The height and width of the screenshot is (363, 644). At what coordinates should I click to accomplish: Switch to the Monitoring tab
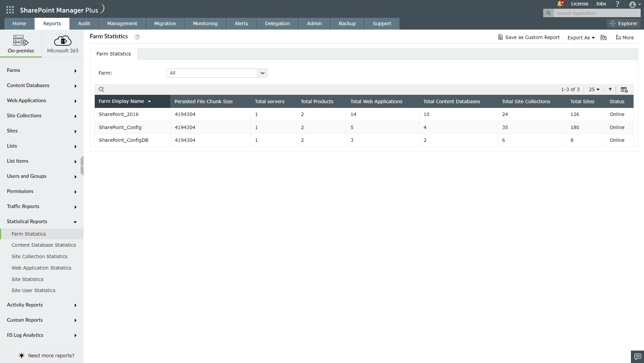pyautogui.click(x=205, y=24)
